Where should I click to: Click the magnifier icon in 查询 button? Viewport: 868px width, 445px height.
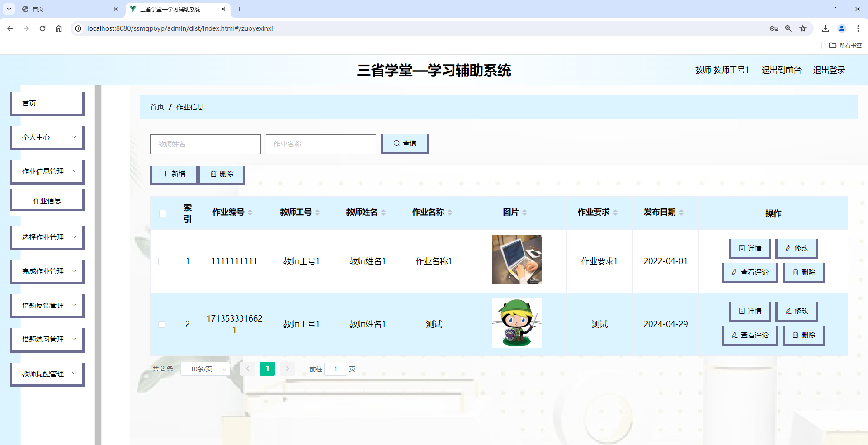pos(396,143)
